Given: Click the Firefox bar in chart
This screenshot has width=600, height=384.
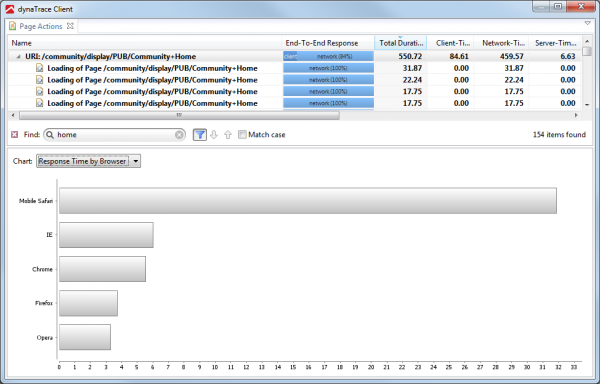Looking at the screenshot, I should click(x=88, y=303).
